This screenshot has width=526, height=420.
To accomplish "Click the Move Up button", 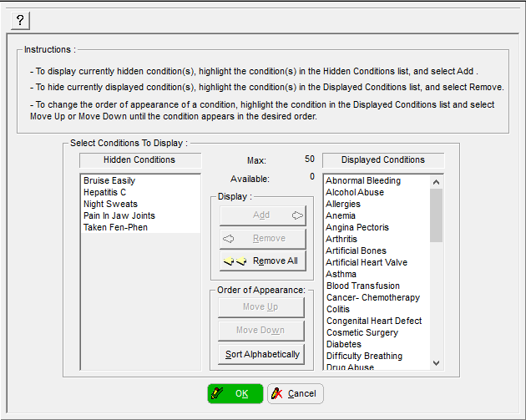I will click(261, 307).
